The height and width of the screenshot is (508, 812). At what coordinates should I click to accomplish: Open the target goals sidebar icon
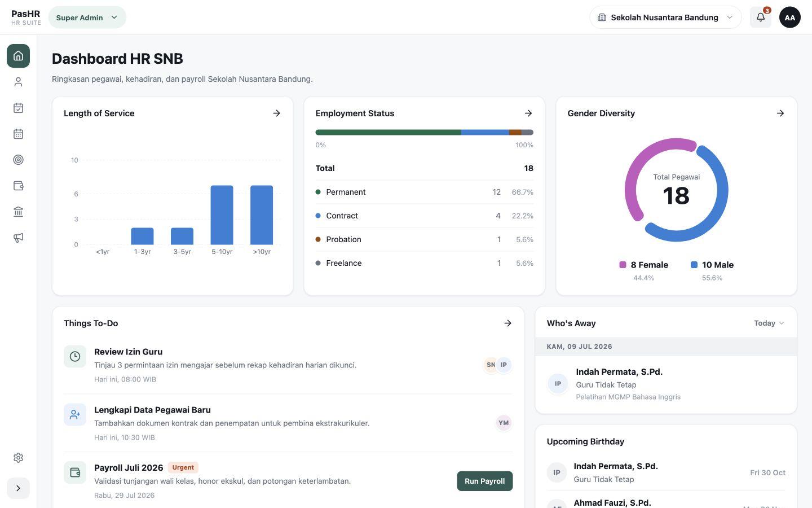click(x=18, y=160)
